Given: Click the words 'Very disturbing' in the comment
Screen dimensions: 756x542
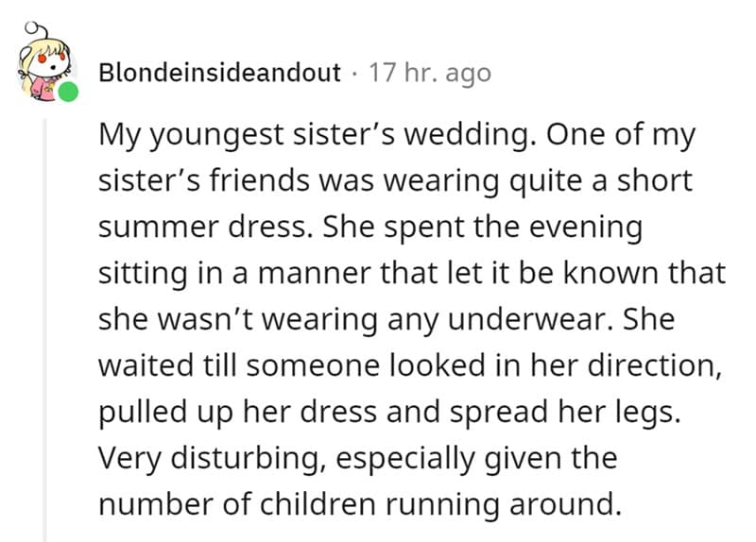Looking at the screenshot, I should click(x=194, y=457).
